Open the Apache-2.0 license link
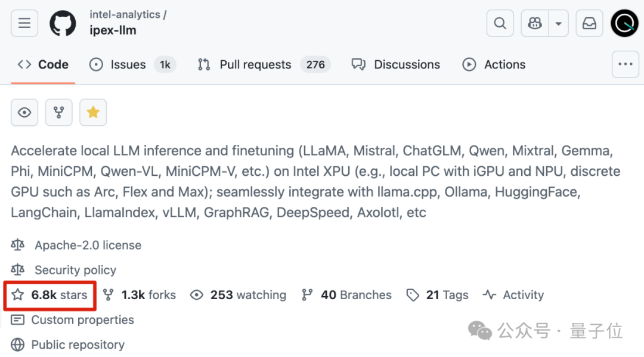The image size is (644, 357). click(x=88, y=245)
